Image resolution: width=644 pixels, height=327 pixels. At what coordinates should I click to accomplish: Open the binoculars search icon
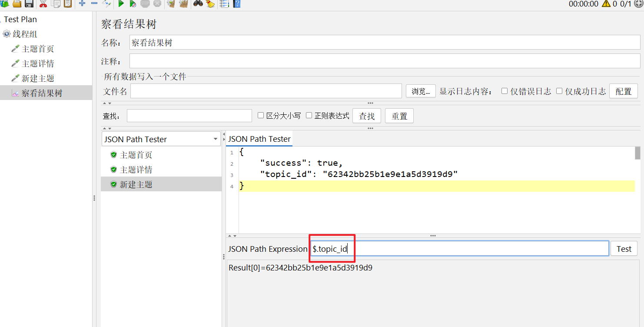tap(198, 3)
